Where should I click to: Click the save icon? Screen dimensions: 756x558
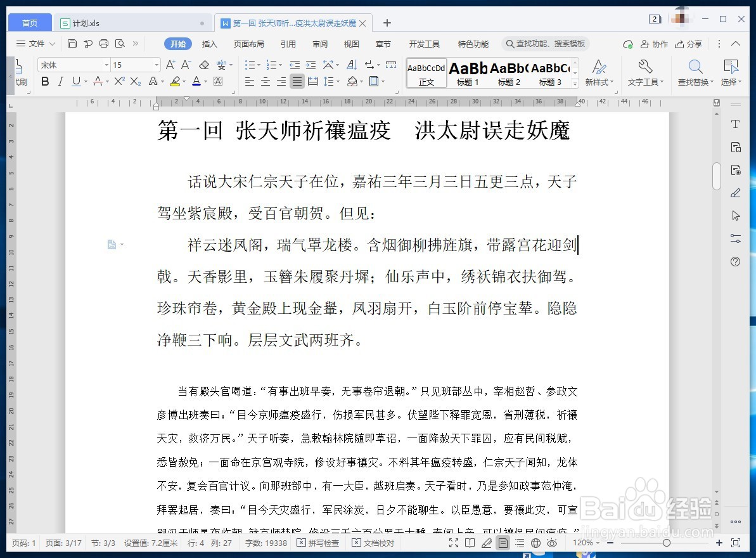72,44
